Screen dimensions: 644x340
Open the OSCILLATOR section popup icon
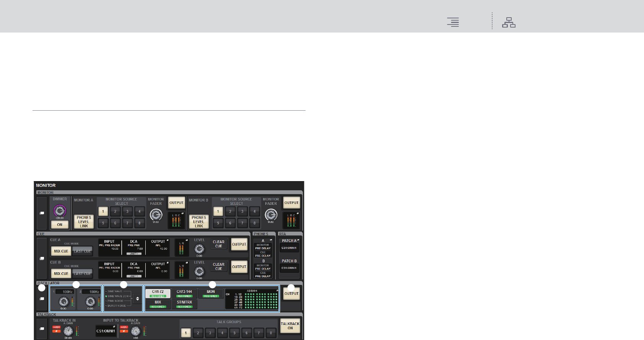point(42,299)
